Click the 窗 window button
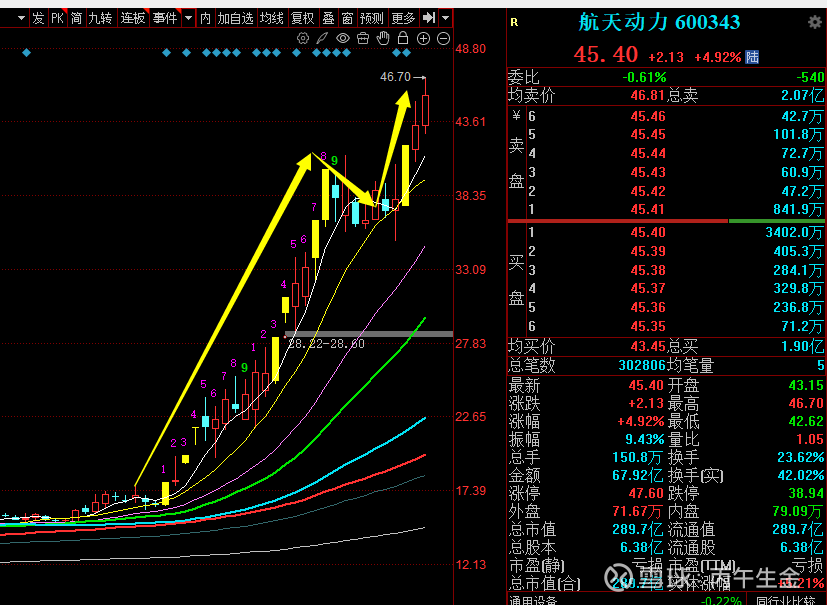The width and height of the screenshot is (827, 605). [x=347, y=18]
